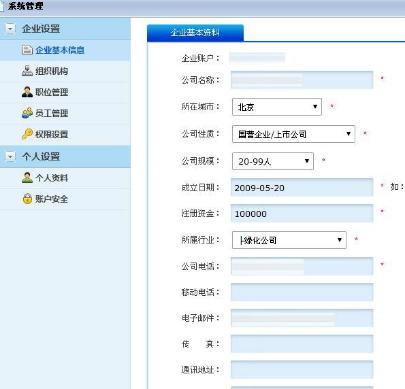Viewport: 405px width, 389px height.
Task: Click the 注册资金 field with 100000
Action: (302, 214)
